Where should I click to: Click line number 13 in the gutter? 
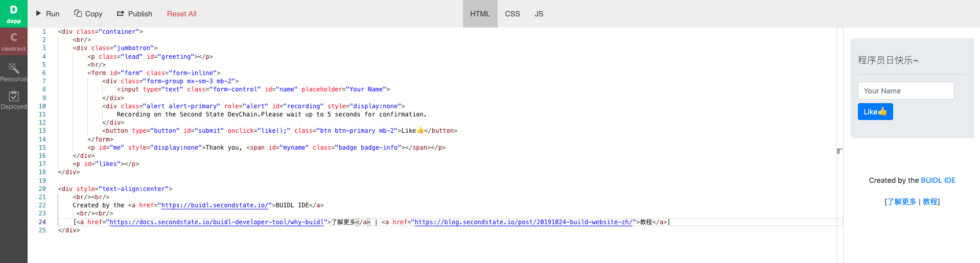pos(42,131)
